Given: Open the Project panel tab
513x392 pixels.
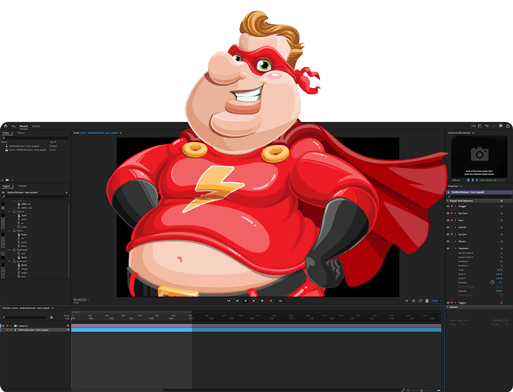Looking at the screenshot, I should (6, 133).
